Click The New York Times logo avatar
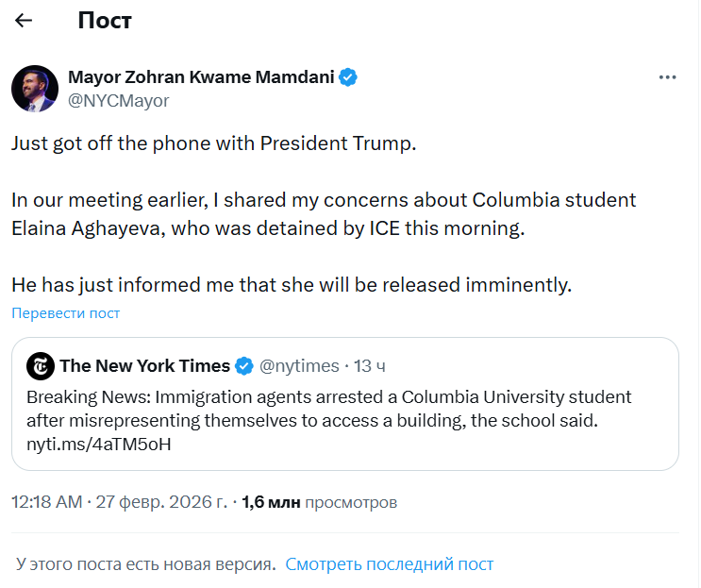The image size is (701, 588). point(41,366)
